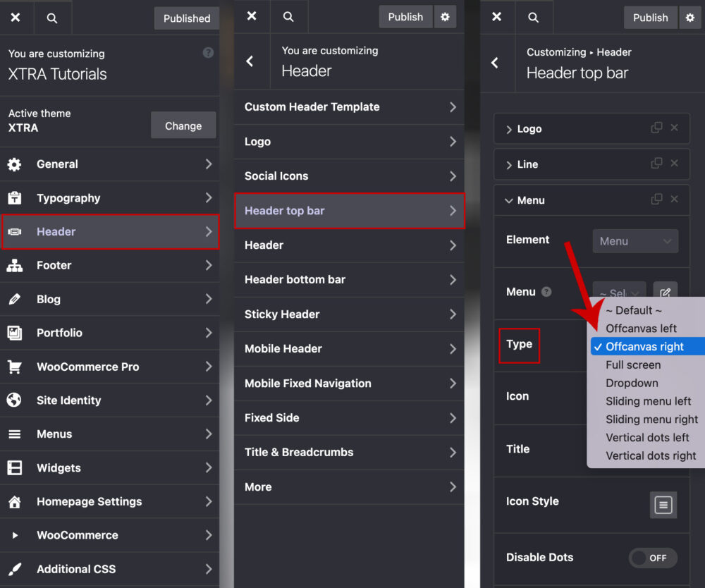Click the Icon Style button in Header top bar
The width and height of the screenshot is (705, 588).
[663, 505]
